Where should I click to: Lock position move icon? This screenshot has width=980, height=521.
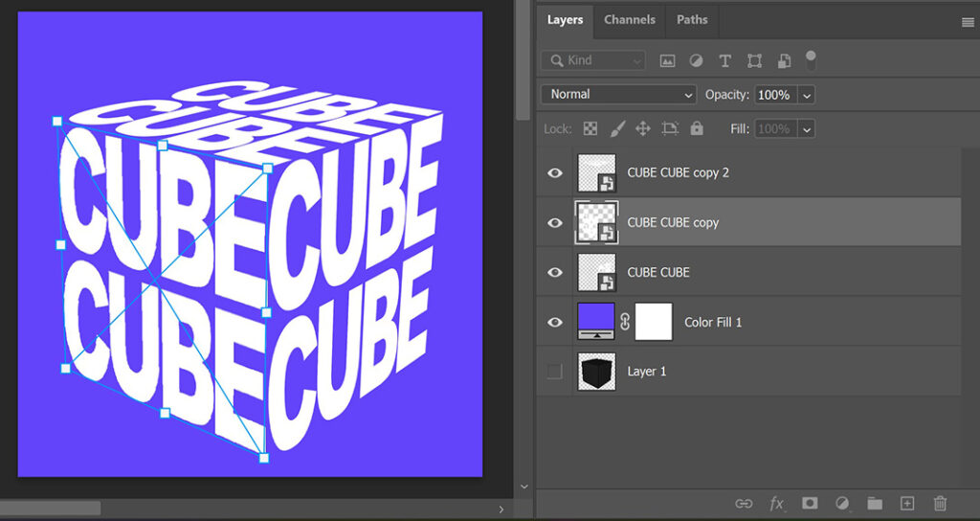point(643,129)
